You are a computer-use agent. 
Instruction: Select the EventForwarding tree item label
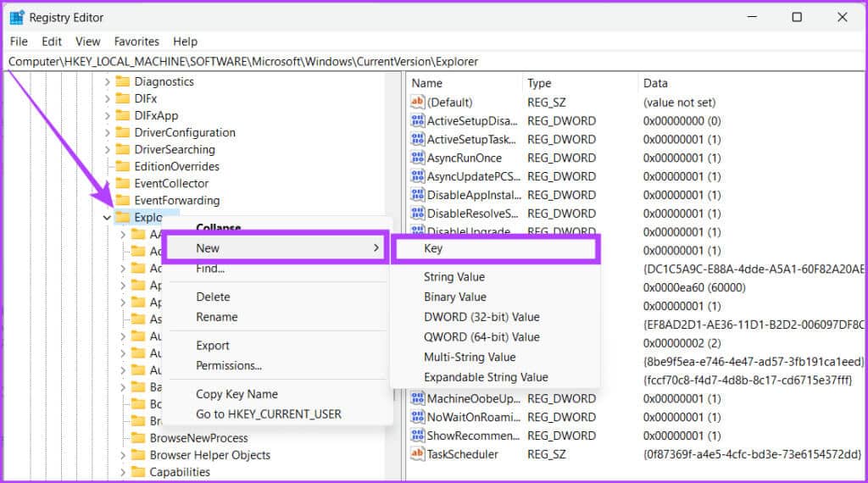(x=176, y=200)
